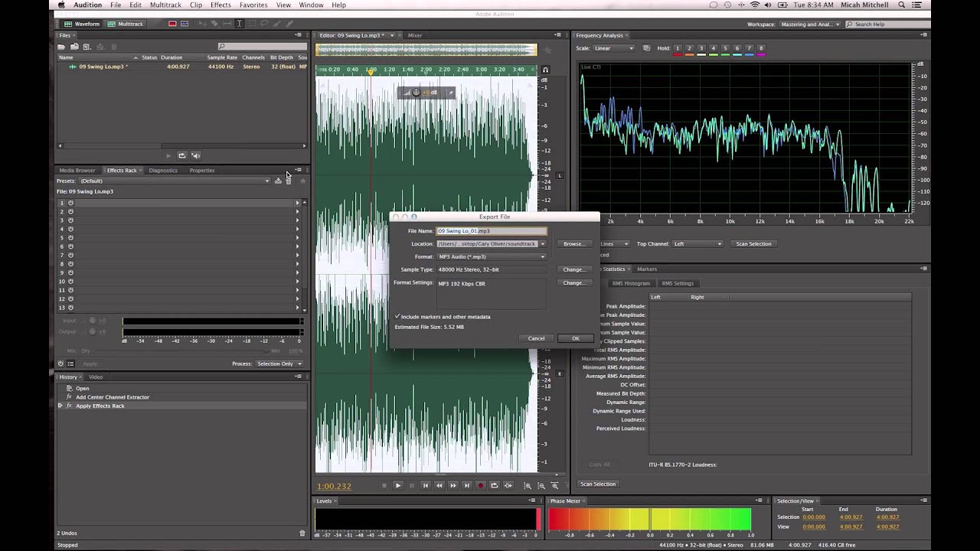Open Effects Rack Presets dropdown
The height and width of the screenshot is (551, 980).
(175, 181)
